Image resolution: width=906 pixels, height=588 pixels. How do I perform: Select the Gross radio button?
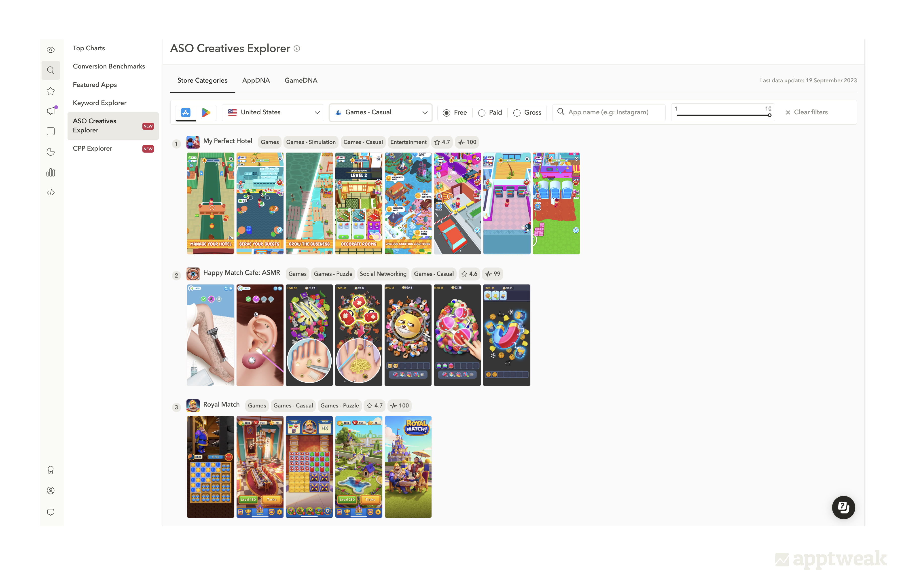[x=517, y=113]
